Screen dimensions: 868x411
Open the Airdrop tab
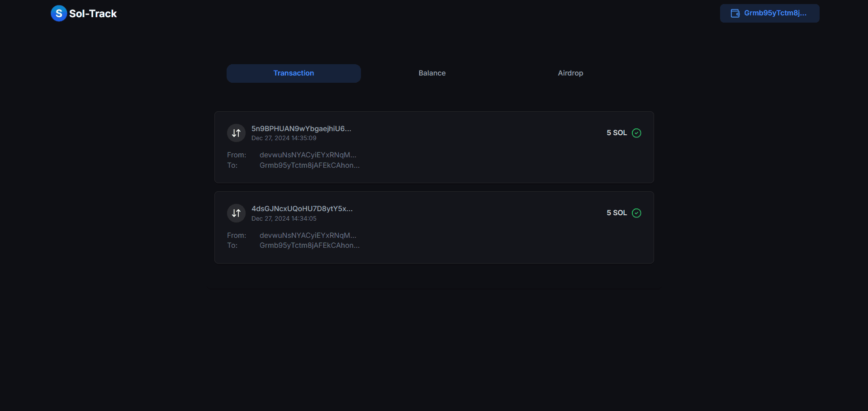click(570, 73)
